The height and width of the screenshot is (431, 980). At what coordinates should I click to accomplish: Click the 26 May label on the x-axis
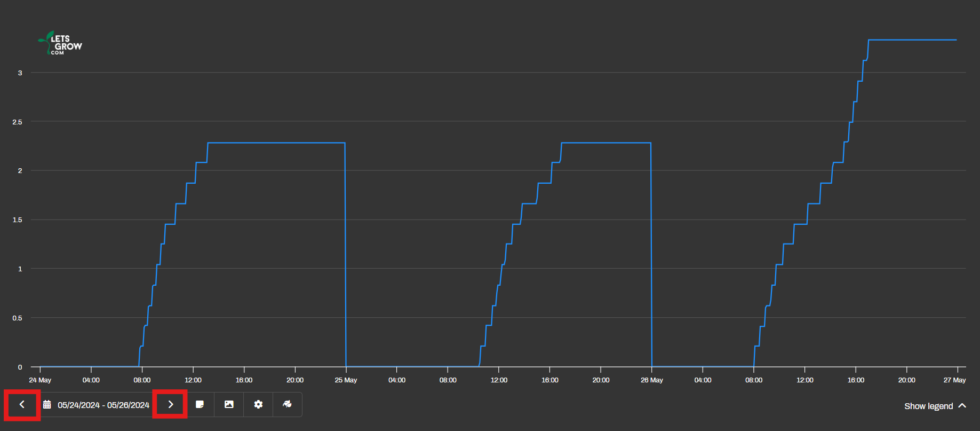(651, 380)
